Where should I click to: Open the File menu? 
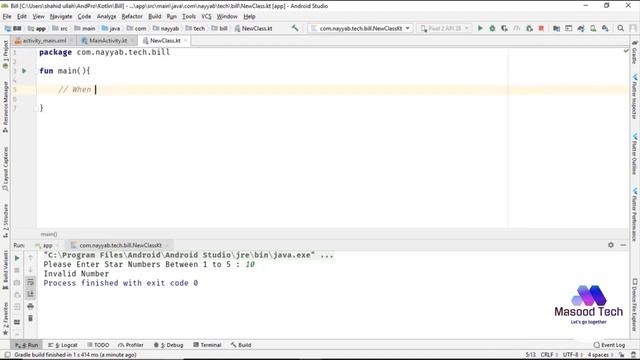pos(7,16)
